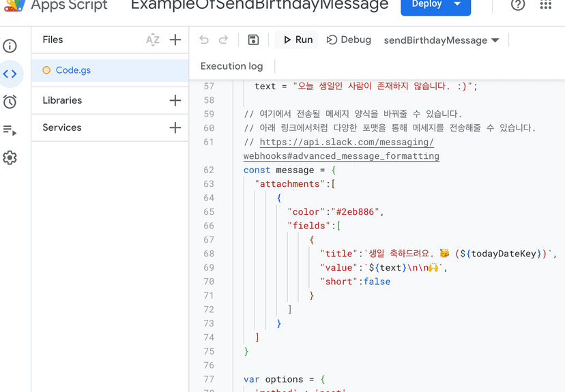The image size is (565, 392).
Task: Click the Libraries section label
Action: [x=62, y=100]
